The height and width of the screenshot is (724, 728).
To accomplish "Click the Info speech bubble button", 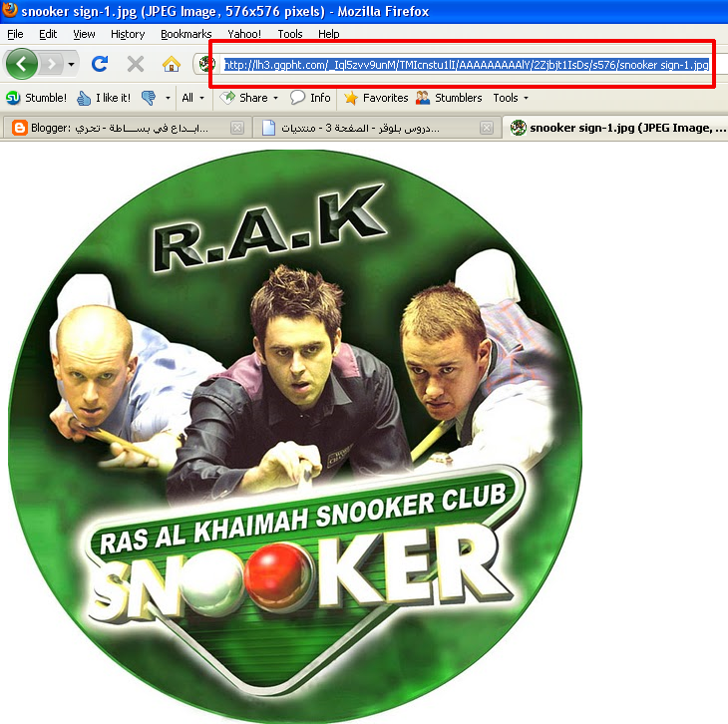I will (310, 98).
